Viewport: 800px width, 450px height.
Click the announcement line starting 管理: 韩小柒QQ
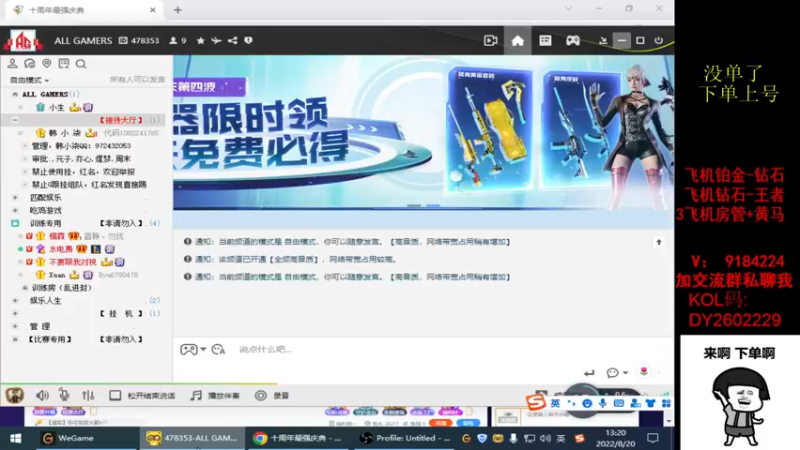click(81, 146)
